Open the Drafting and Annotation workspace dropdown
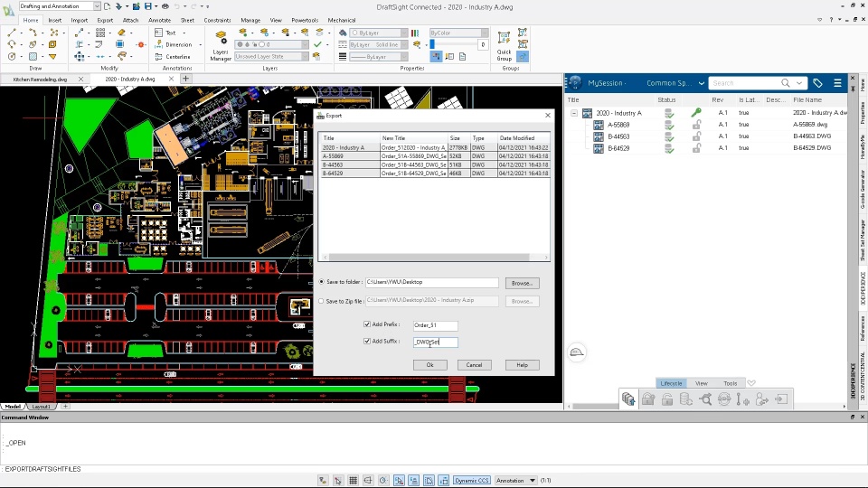Screen dimensions: 868x488 coord(97,6)
